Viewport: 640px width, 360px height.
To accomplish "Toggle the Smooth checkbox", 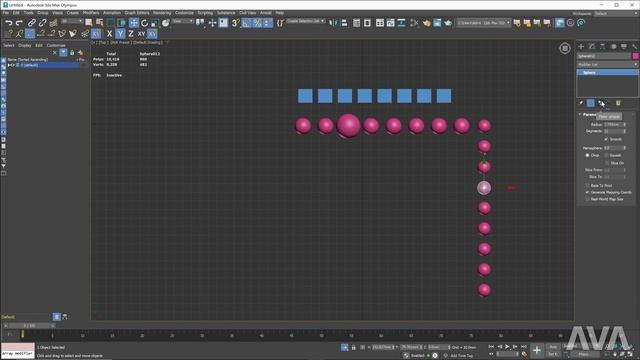I will pos(606,139).
